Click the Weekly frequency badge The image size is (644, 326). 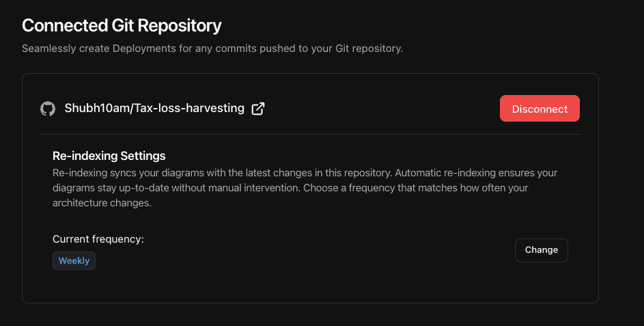(74, 260)
